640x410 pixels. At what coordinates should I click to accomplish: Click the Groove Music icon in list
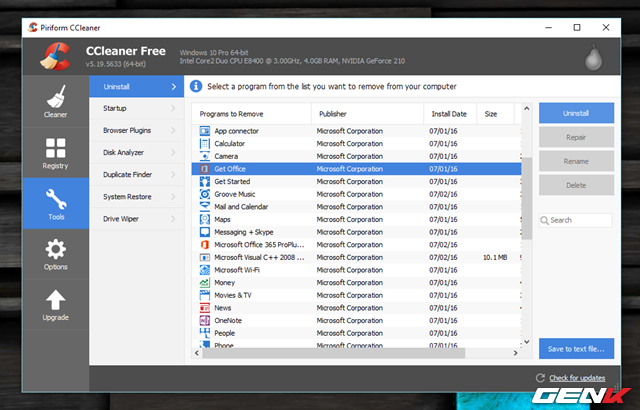coord(205,194)
